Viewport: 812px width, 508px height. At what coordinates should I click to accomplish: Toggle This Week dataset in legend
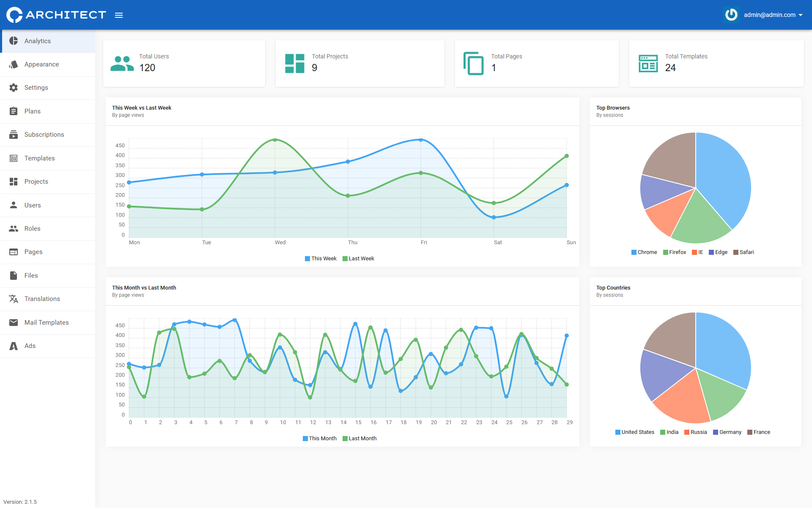321,259
